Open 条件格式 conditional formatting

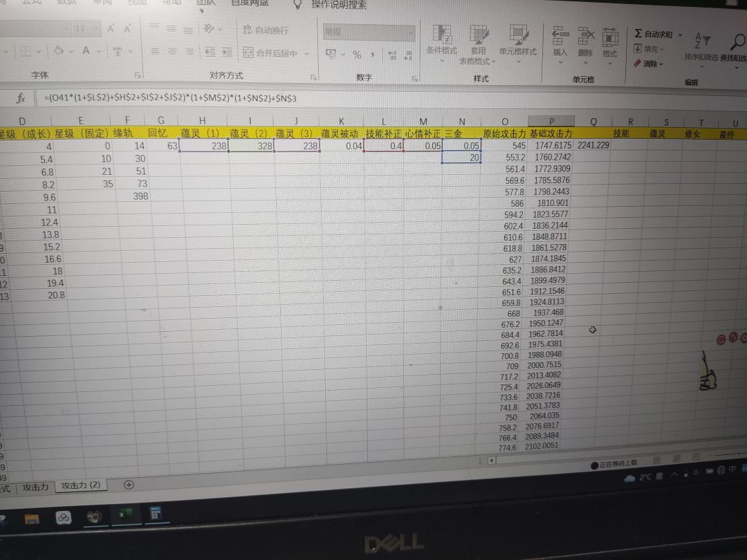pyautogui.click(x=441, y=42)
